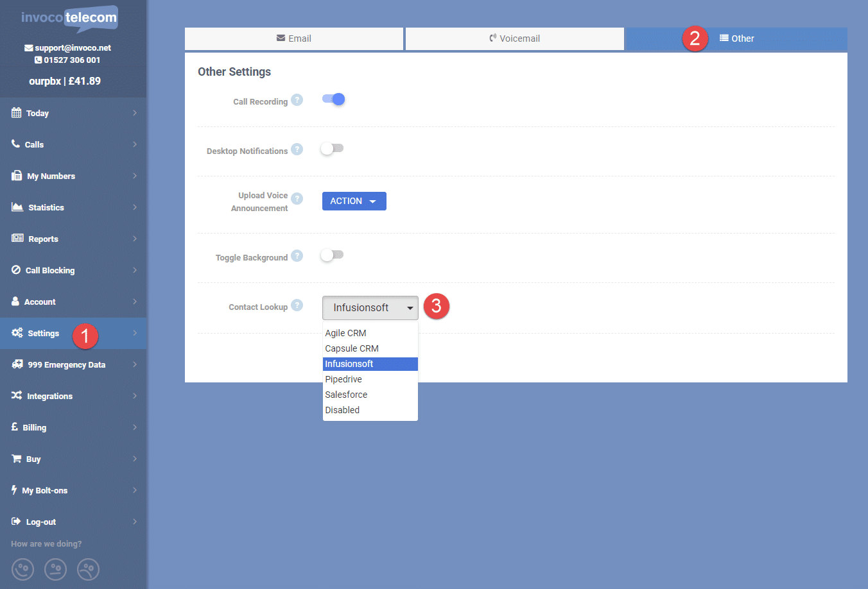Click the My Bolt-ons lightning icon
Screen dimensions: 868x589
coord(14,490)
